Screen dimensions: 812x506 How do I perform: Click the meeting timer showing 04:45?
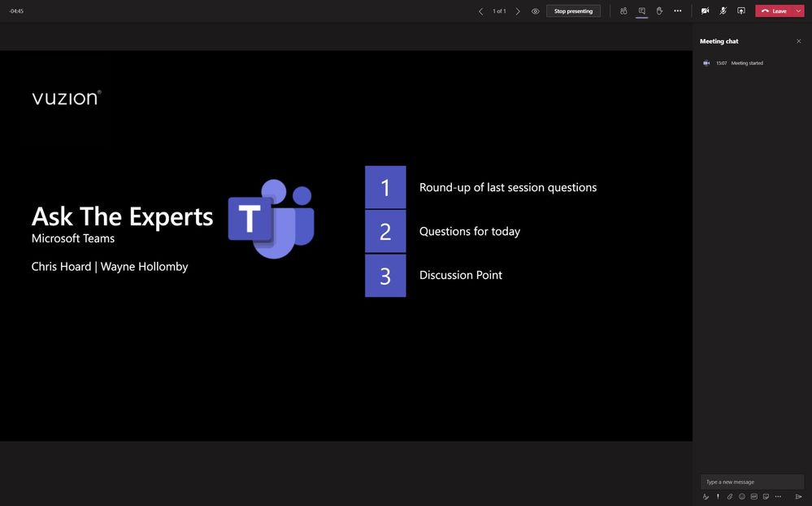point(16,11)
